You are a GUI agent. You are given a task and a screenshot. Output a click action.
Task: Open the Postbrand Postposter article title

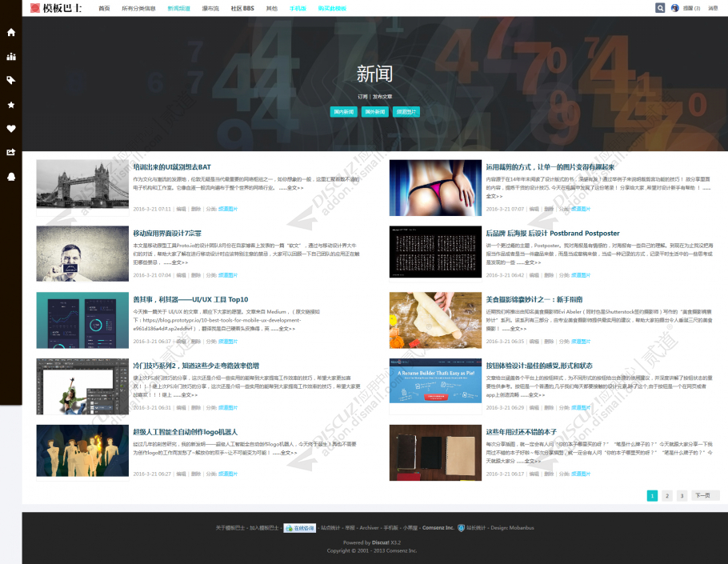553,233
